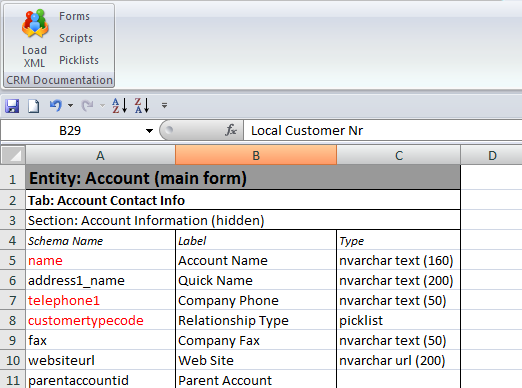Select column B header
The image size is (522, 388).
pos(256,155)
